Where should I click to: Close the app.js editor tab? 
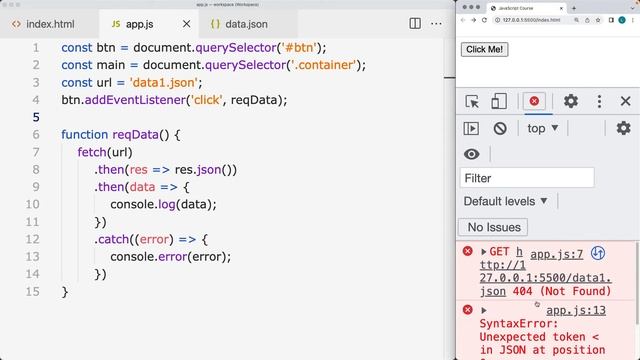coord(187,24)
